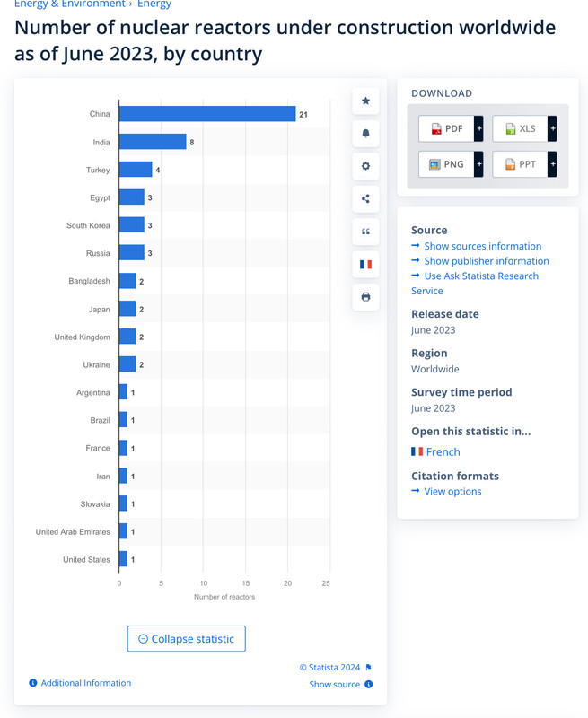588x718 pixels.
Task: View citation format options
Action: coord(452,491)
